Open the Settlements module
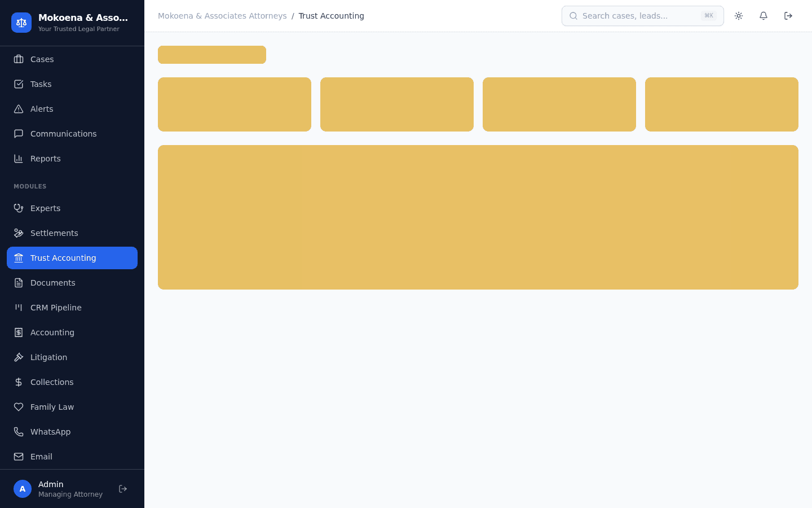The width and height of the screenshot is (812, 508). (x=72, y=233)
